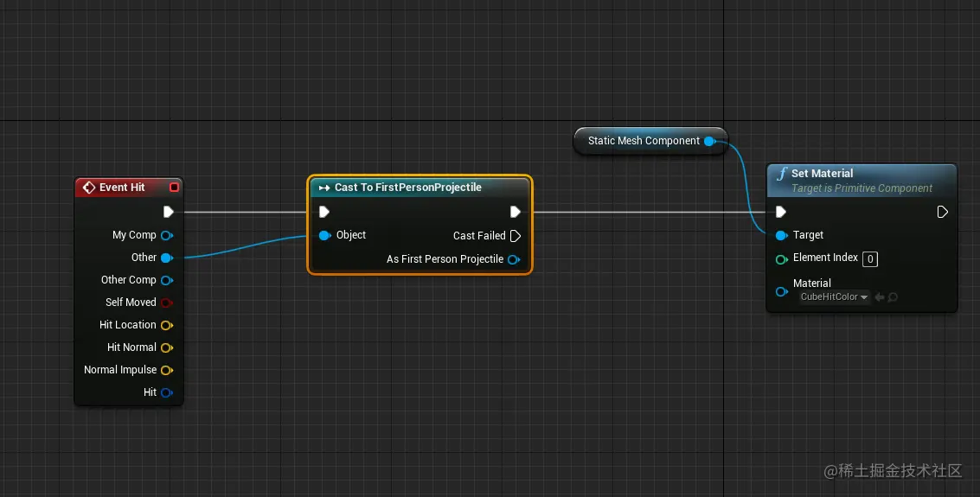Click the 'Self Moved' pin label
Image resolution: width=980 pixels, height=497 pixels.
(x=131, y=303)
